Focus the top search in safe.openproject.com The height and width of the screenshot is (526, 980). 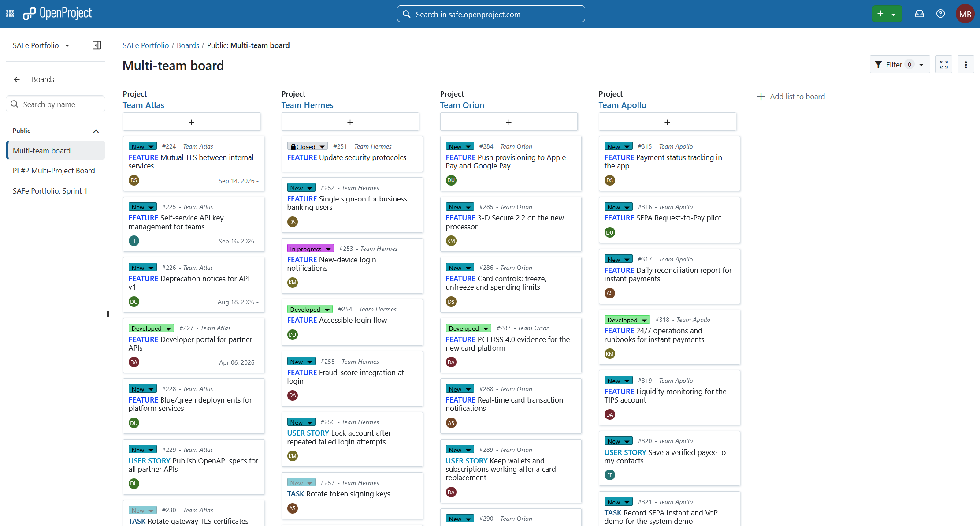491,14
